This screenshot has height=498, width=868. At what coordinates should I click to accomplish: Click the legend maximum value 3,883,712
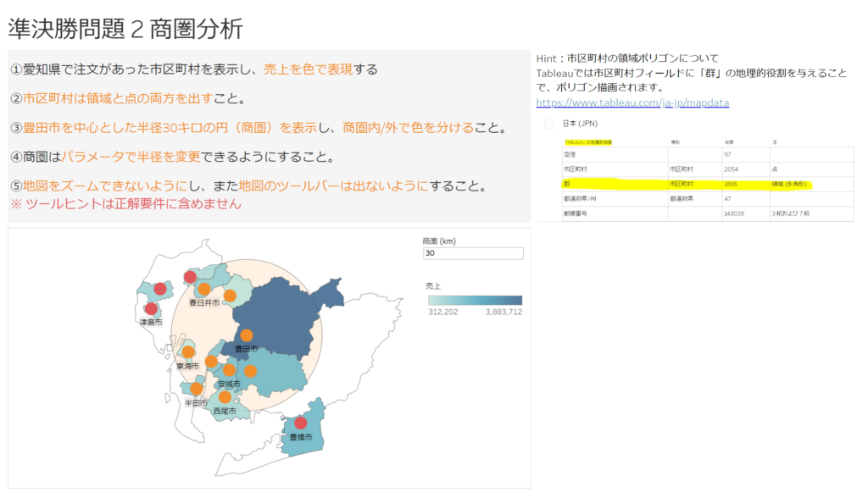504,312
